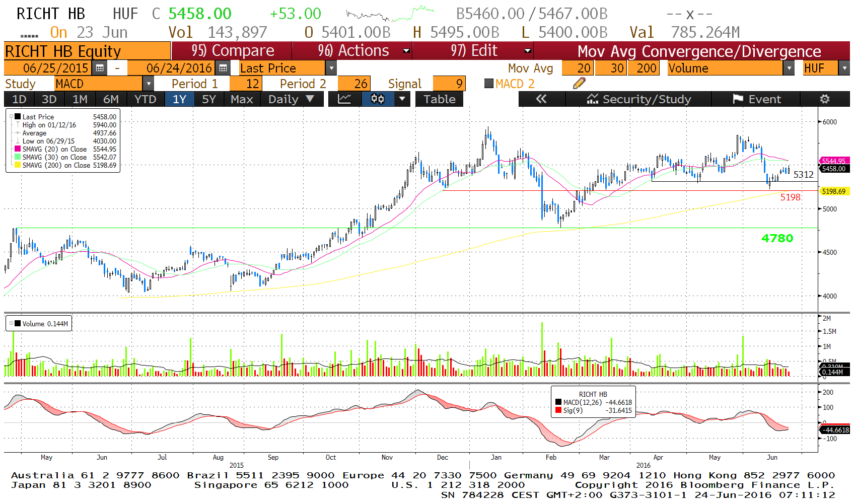Screen dimensions: 854x504
Task: Select the 3D range tab
Action: coord(49,99)
